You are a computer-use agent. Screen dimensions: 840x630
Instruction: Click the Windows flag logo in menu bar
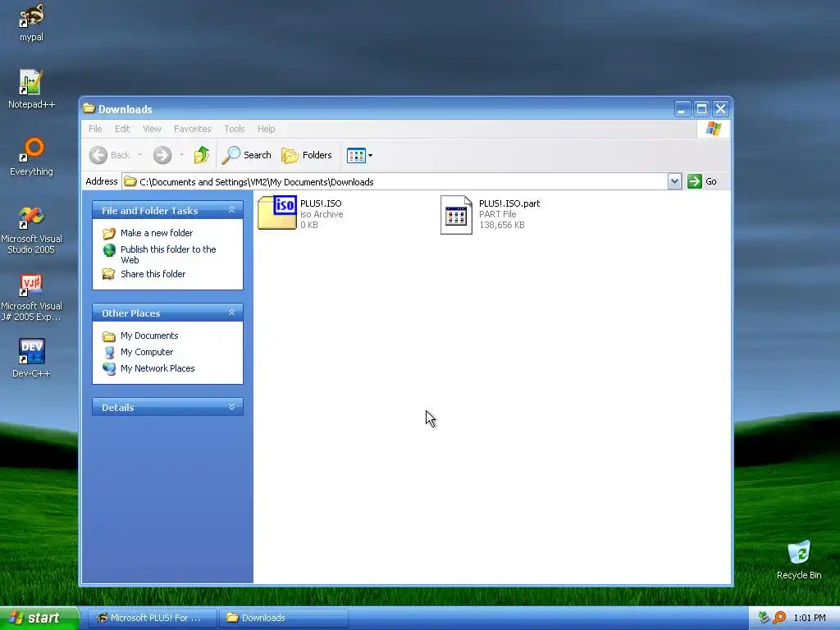click(x=714, y=129)
